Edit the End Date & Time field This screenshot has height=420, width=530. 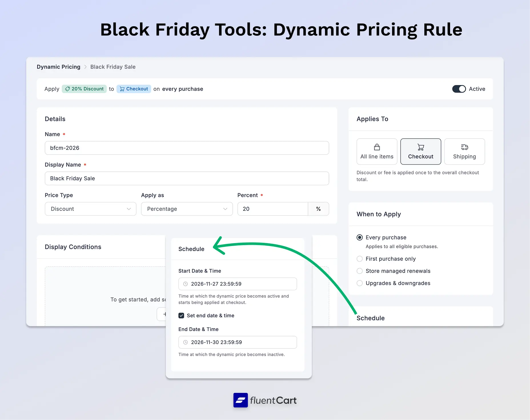(x=238, y=342)
